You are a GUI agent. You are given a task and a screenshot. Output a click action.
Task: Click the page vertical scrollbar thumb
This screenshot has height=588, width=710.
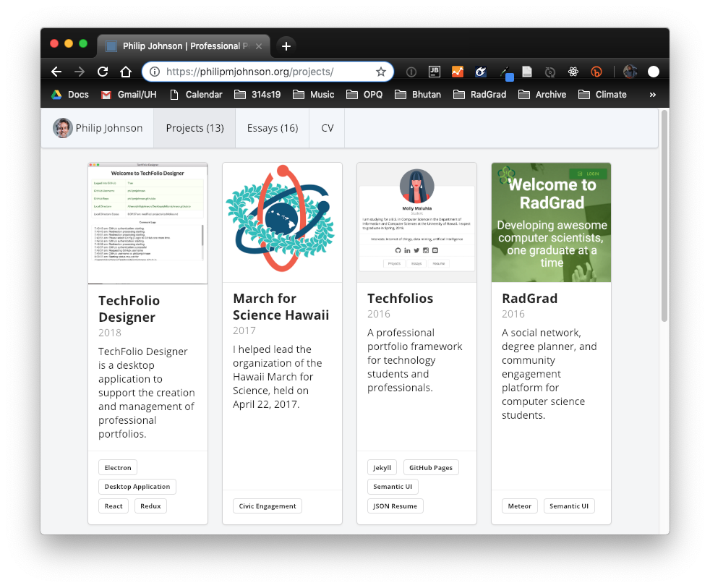(664, 216)
